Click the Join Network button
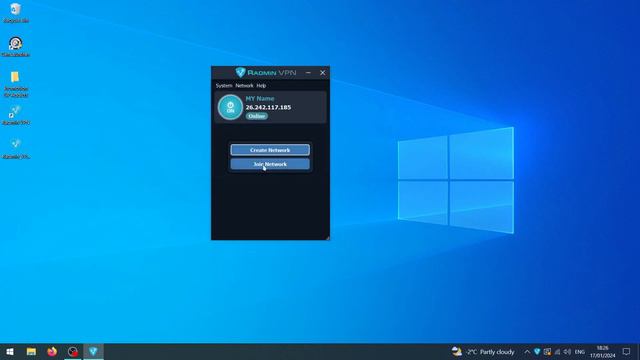Viewport: 640px width, 360px height. click(270, 164)
